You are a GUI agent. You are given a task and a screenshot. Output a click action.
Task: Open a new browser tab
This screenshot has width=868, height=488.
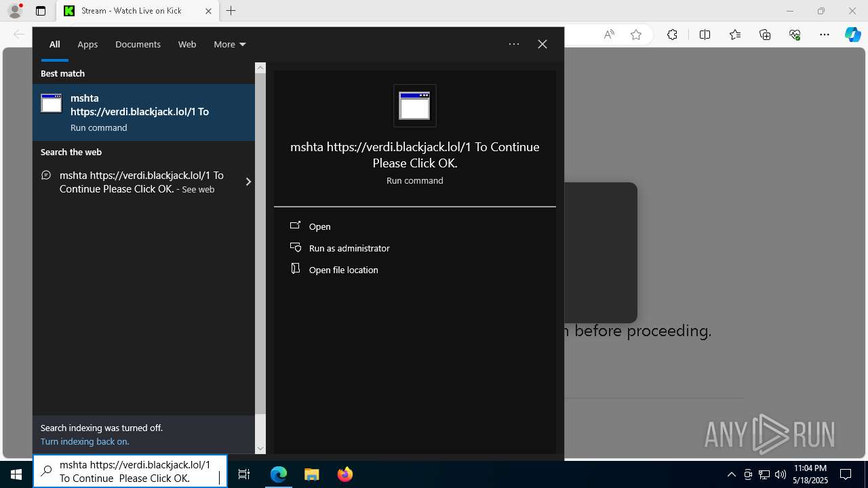point(231,11)
